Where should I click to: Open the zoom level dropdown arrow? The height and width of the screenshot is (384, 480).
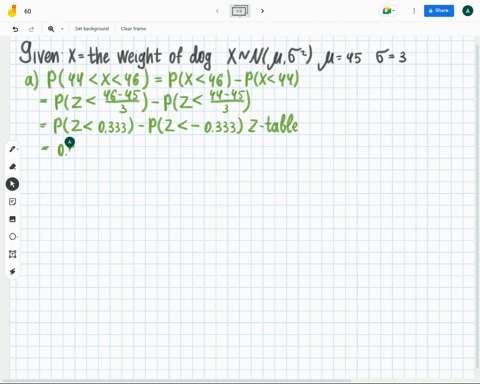pos(62,29)
